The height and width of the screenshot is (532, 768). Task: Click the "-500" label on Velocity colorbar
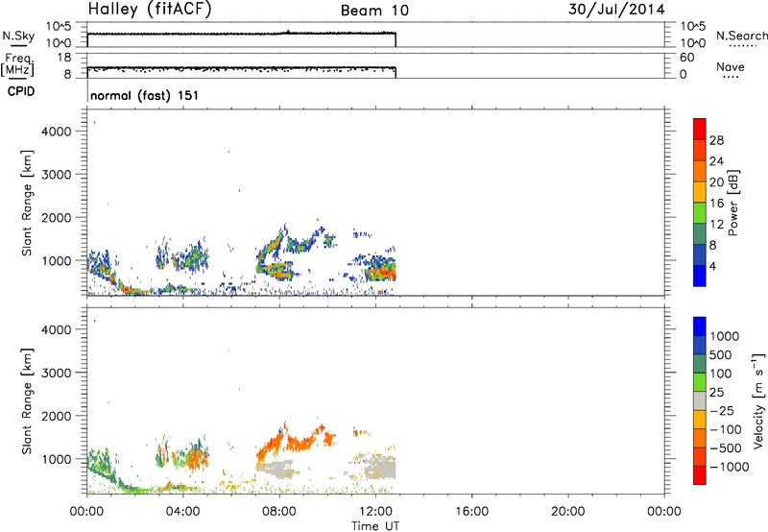coord(725,448)
